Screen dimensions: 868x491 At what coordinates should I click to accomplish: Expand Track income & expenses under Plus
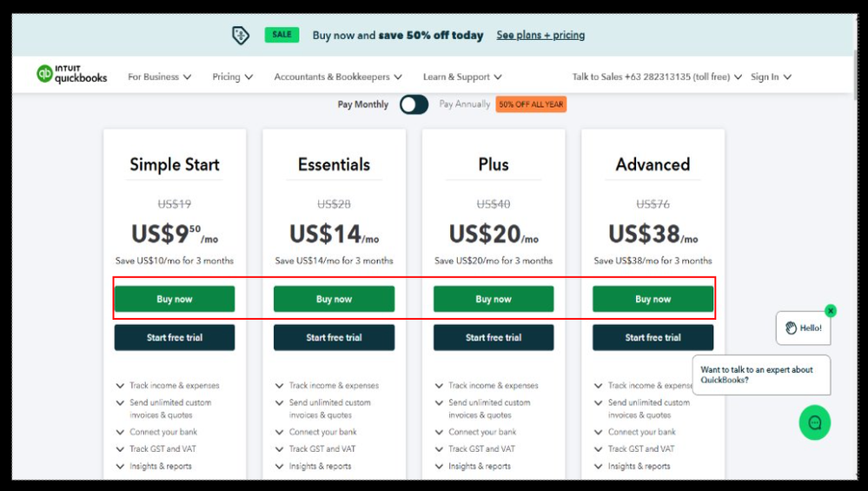coord(487,385)
